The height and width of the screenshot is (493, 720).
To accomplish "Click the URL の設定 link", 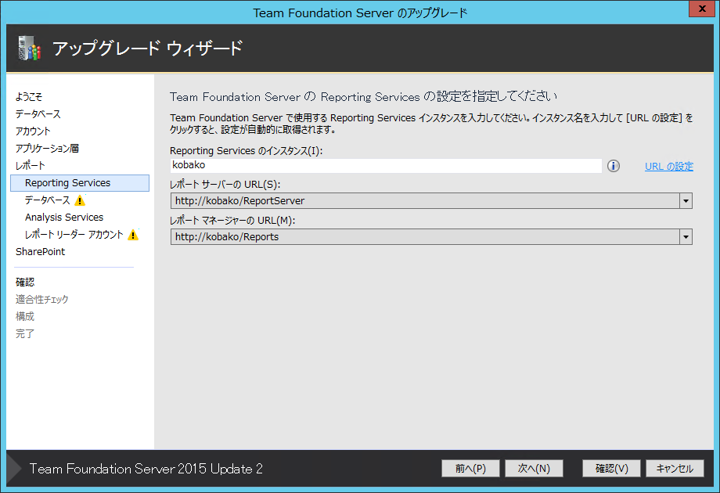I will click(x=668, y=167).
